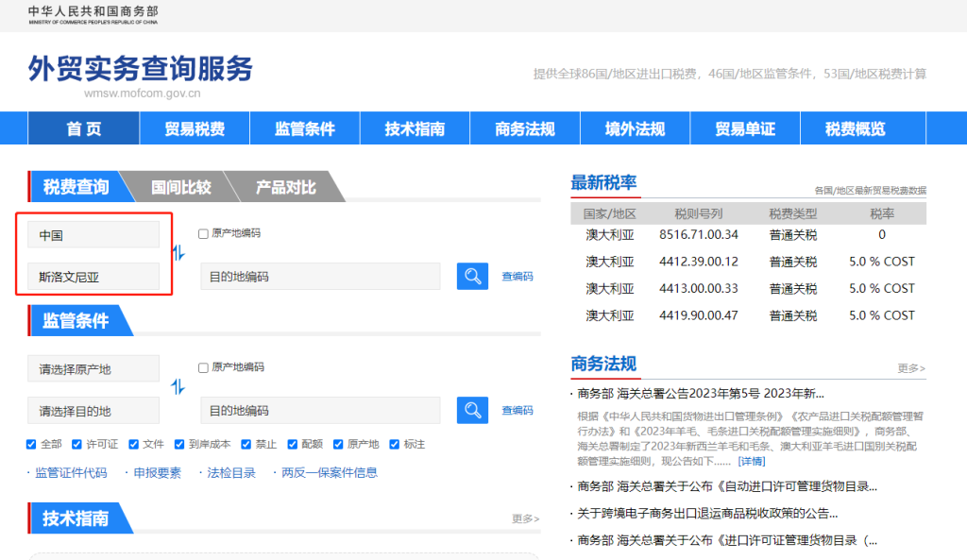Click the 税率 column header
The height and width of the screenshot is (560, 967).
882,213
